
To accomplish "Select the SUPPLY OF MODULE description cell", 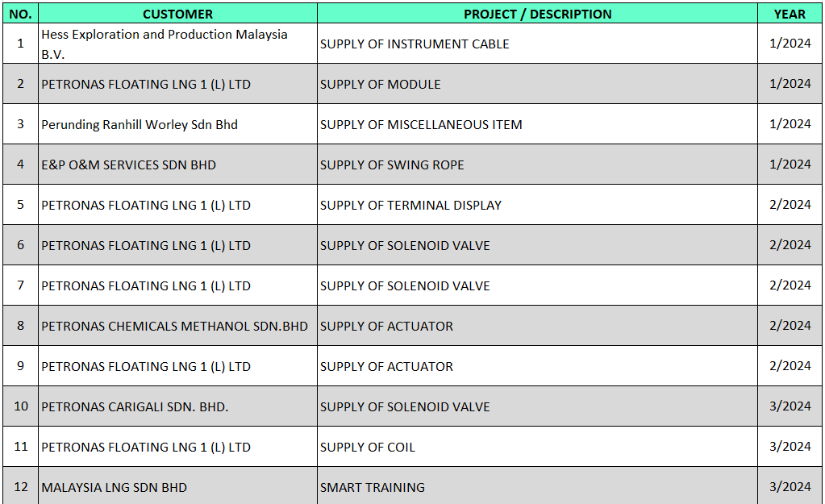I will coord(537,84).
